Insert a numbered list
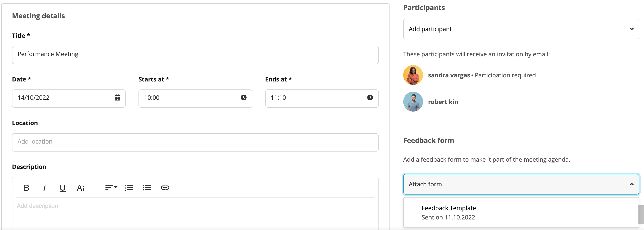 pos(129,188)
